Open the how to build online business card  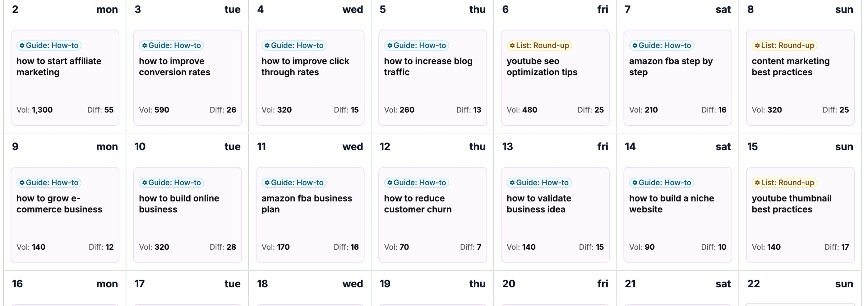[187, 215]
